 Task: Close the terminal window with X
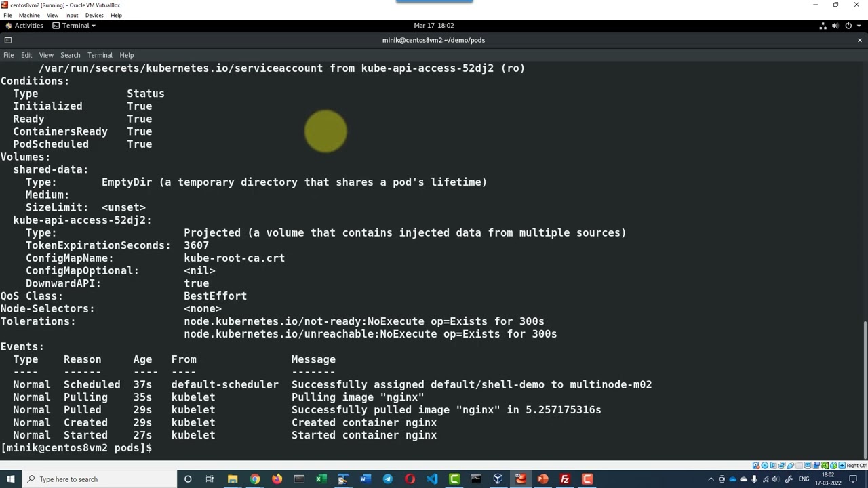(859, 40)
